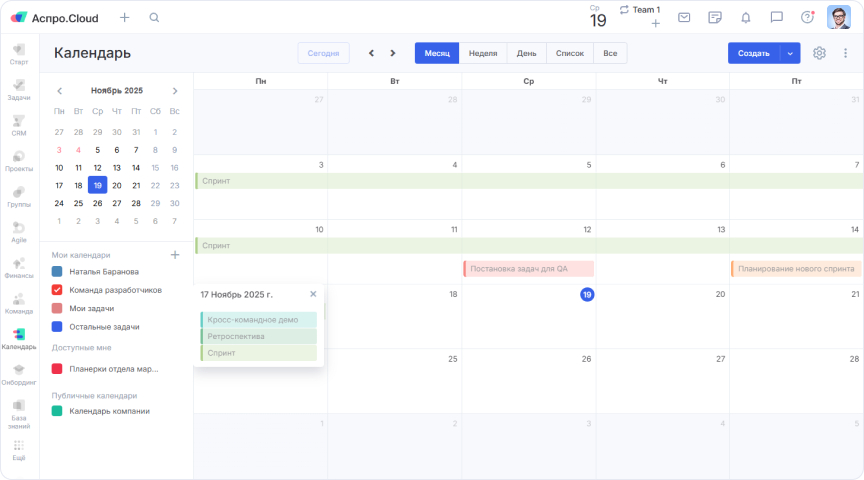Add a new calendar with plus icon
This screenshot has height=480, width=864.
[175, 255]
